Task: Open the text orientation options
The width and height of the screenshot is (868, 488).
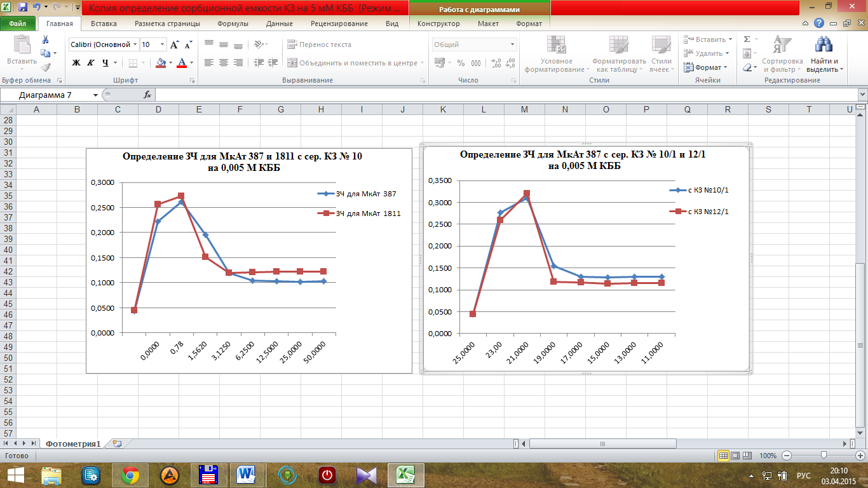Action: point(261,45)
